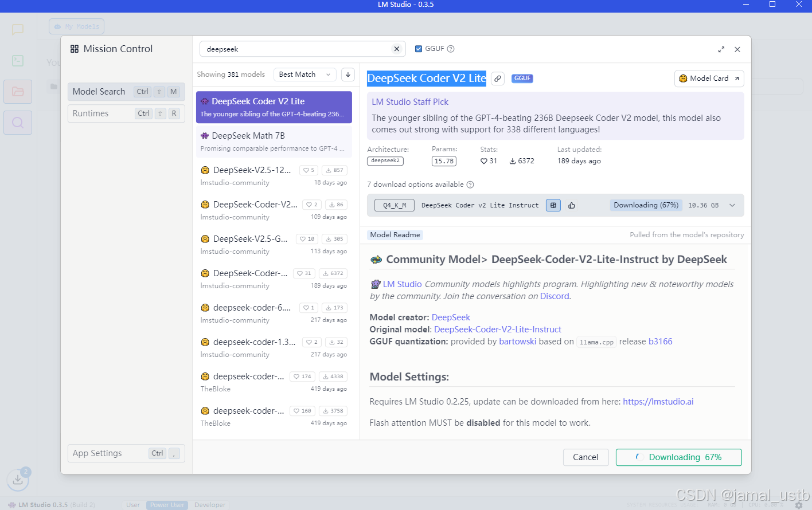Select the My Models tab in background window
Viewport: 812px width, 510px height.
pos(77,26)
